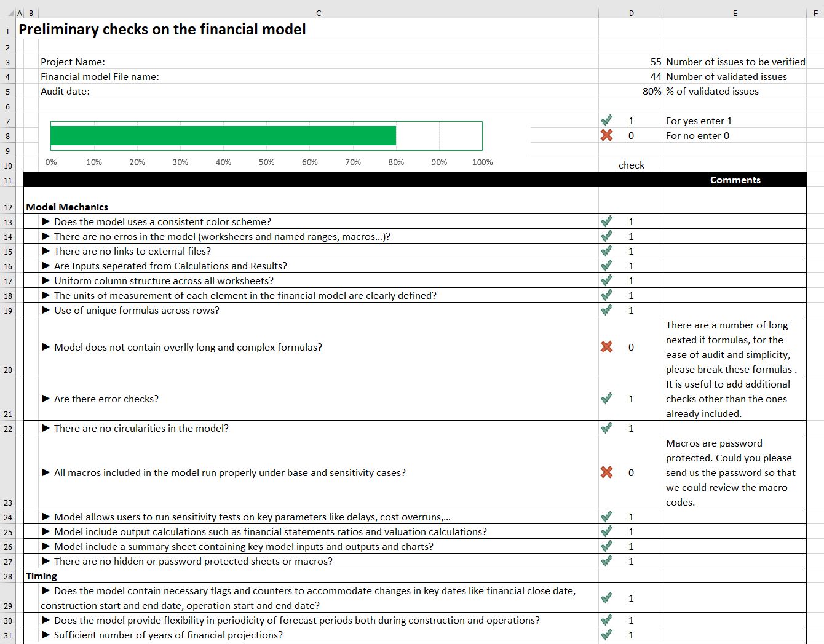Click 'Sufficient number of years of financial projections?' text

tap(168, 635)
